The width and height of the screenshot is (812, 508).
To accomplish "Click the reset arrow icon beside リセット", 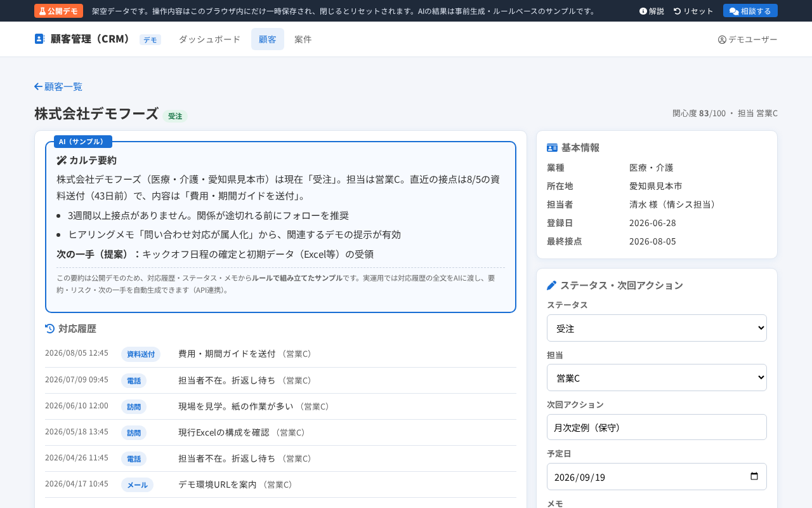I will (677, 11).
